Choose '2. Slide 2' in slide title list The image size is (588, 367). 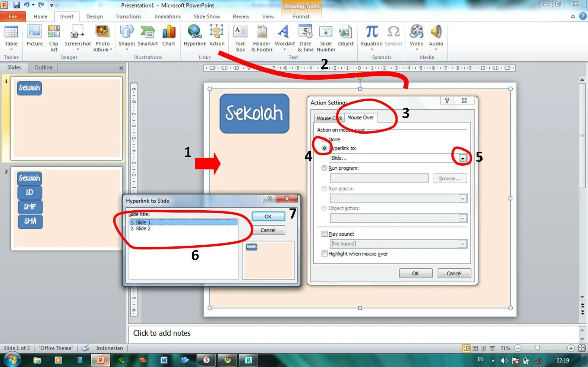click(140, 229)
